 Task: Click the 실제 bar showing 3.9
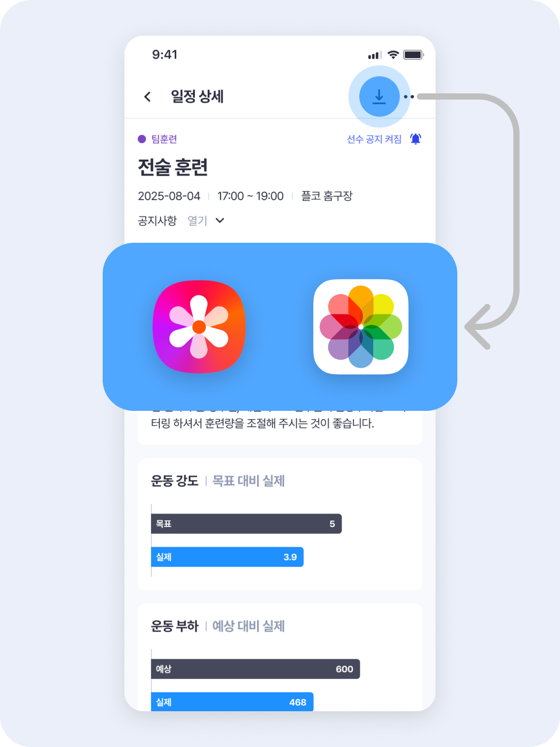point(227,557)
